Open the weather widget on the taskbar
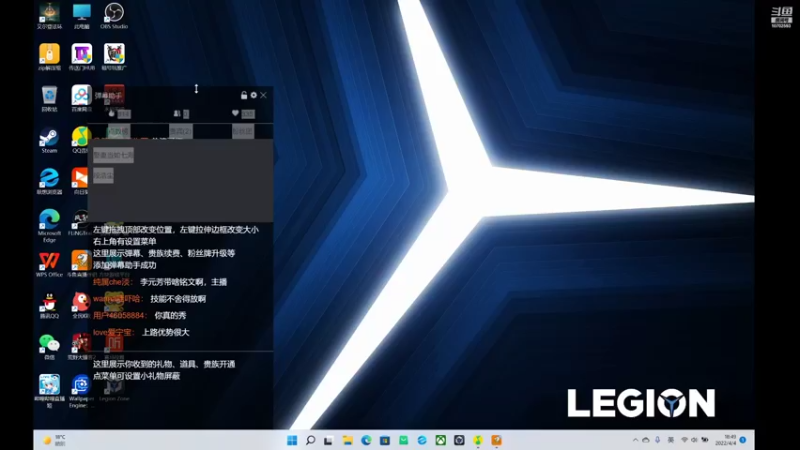 [x=55, y=440]
